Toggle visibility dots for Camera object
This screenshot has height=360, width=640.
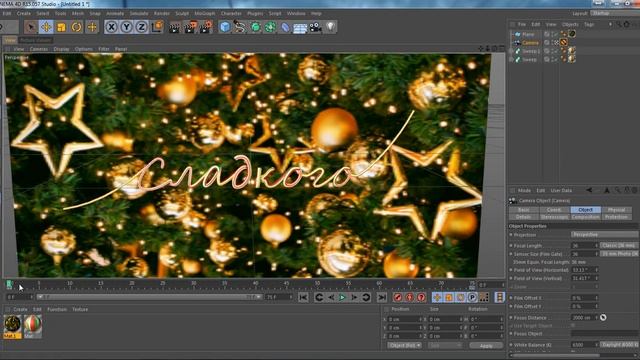click(554, 42)
